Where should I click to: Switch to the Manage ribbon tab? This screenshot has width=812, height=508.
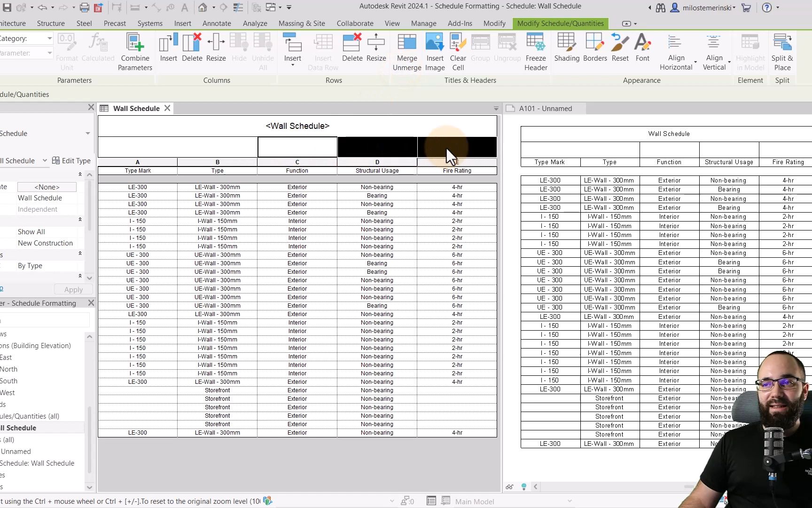coord(423,23)
